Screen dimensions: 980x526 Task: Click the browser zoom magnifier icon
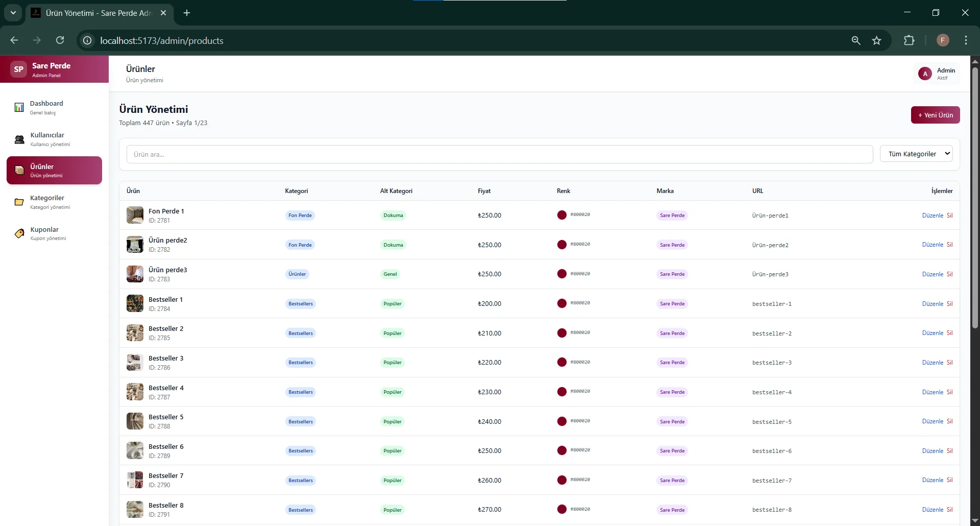856,40
